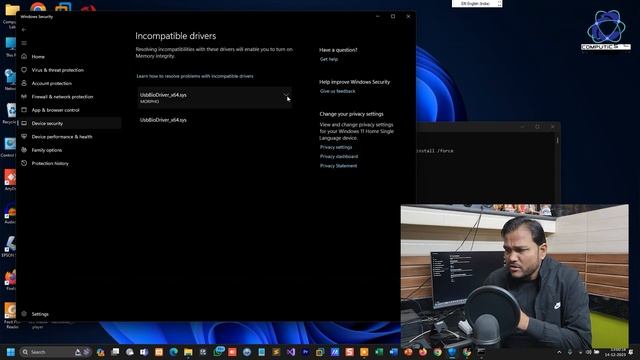Open Account protection section
Screen dimensions: 640x360
point(51,83)
